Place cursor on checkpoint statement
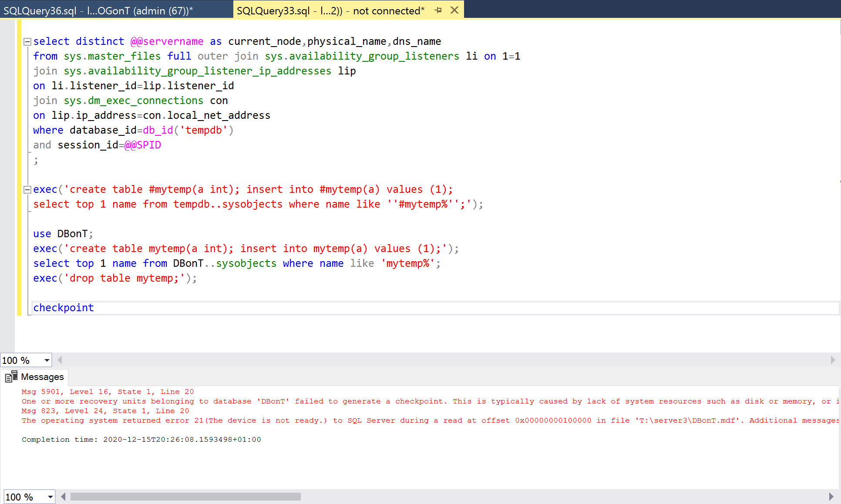 point(64,308)
